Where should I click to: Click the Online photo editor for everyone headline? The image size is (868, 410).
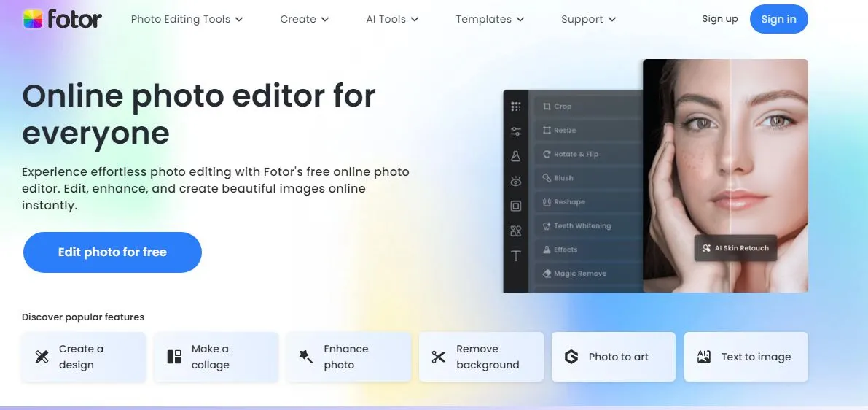tap(199, 114)
